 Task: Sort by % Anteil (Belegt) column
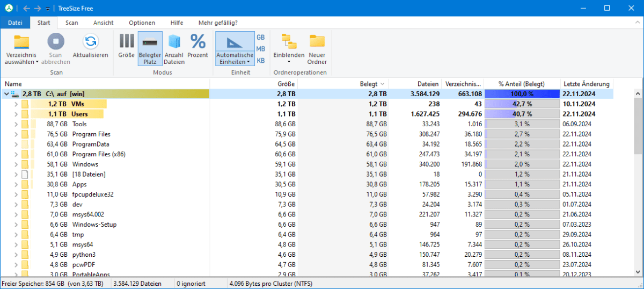522,84
